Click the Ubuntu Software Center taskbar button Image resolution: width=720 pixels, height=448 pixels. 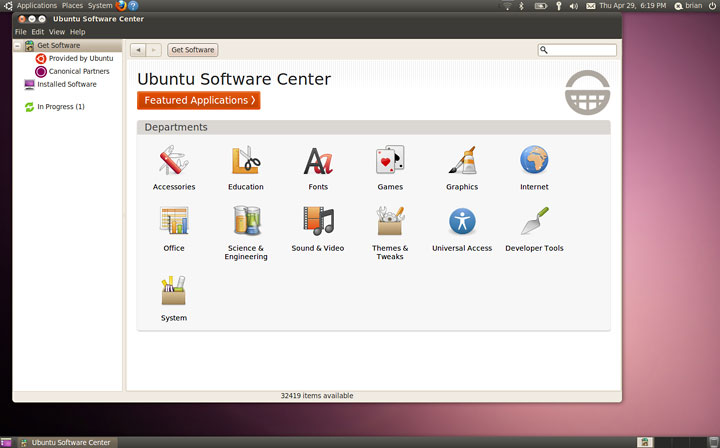67,442
